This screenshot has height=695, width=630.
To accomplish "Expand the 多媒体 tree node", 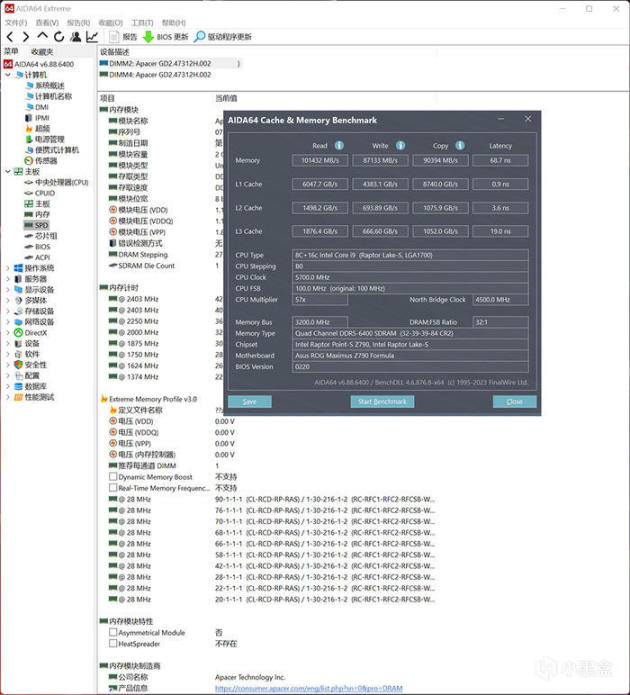I will click(8, 300).
